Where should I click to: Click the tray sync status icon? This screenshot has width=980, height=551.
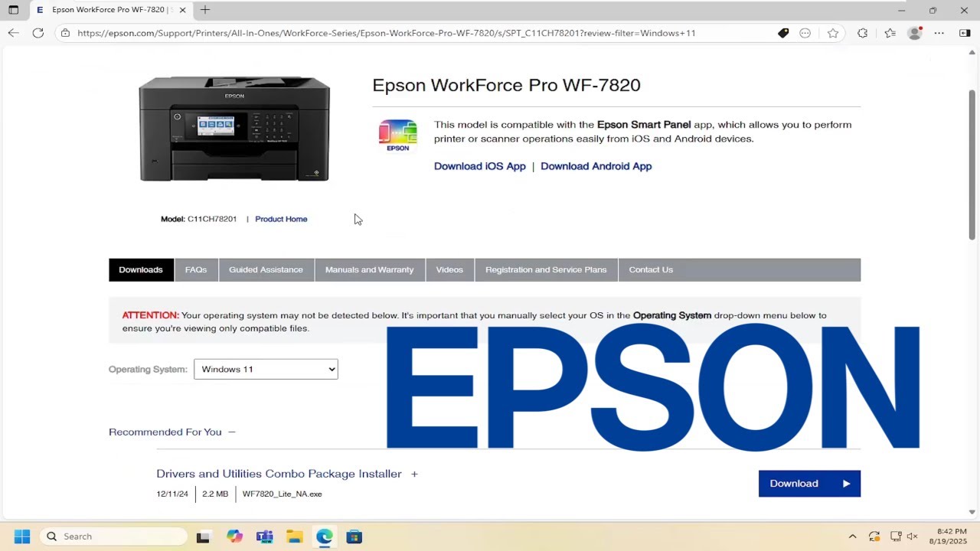874,536
